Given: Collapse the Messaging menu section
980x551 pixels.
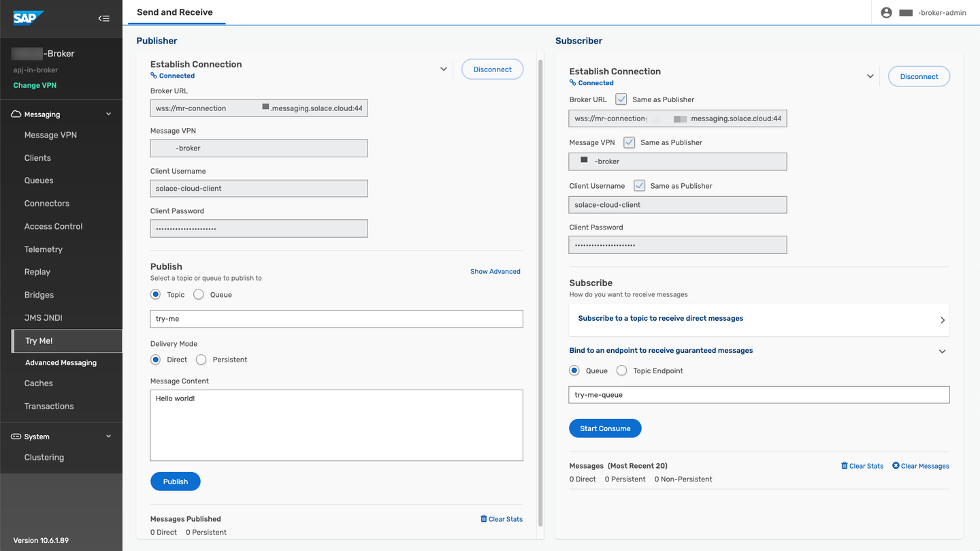Looking at the screenshot, I should point(109,114).
